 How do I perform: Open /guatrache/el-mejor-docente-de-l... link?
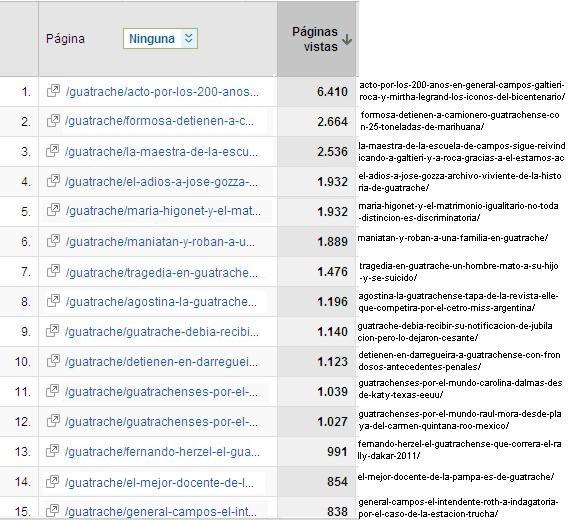point(160,482)
